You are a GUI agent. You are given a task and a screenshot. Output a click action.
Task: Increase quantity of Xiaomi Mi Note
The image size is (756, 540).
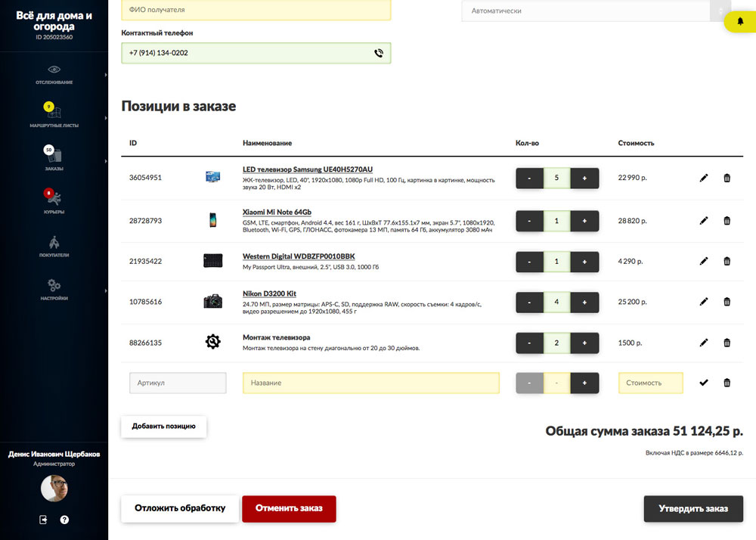point(584,221)
